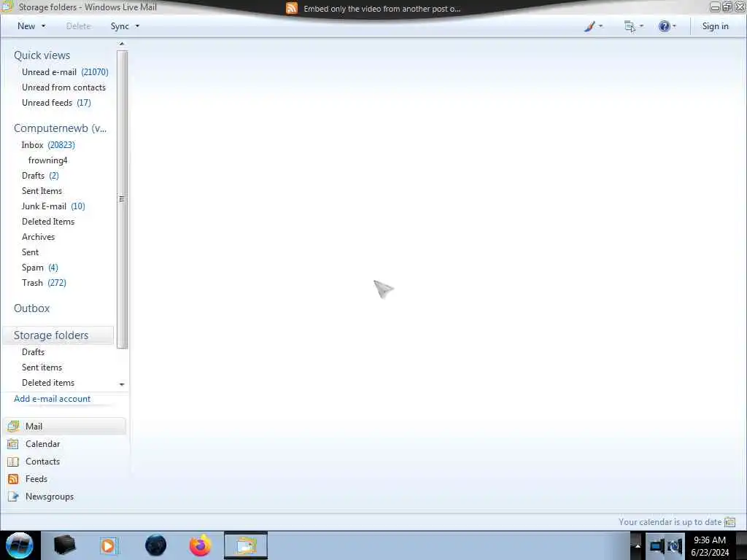
Task: Open the media player taskbar icon
Action: point(108,545)
